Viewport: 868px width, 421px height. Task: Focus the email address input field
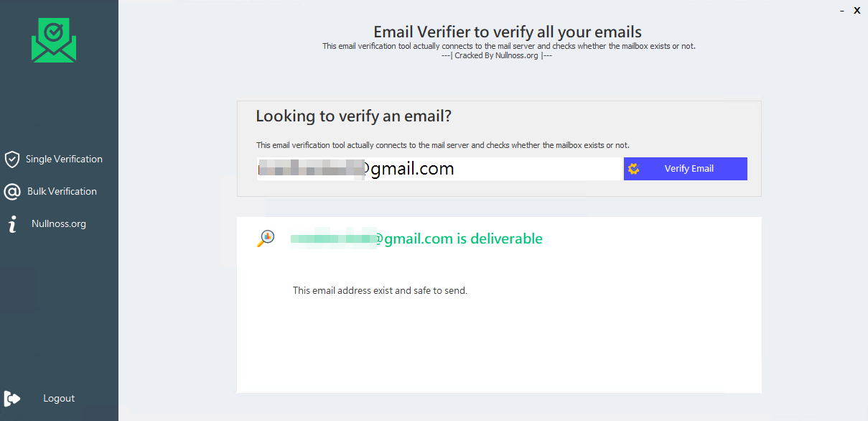440,169
